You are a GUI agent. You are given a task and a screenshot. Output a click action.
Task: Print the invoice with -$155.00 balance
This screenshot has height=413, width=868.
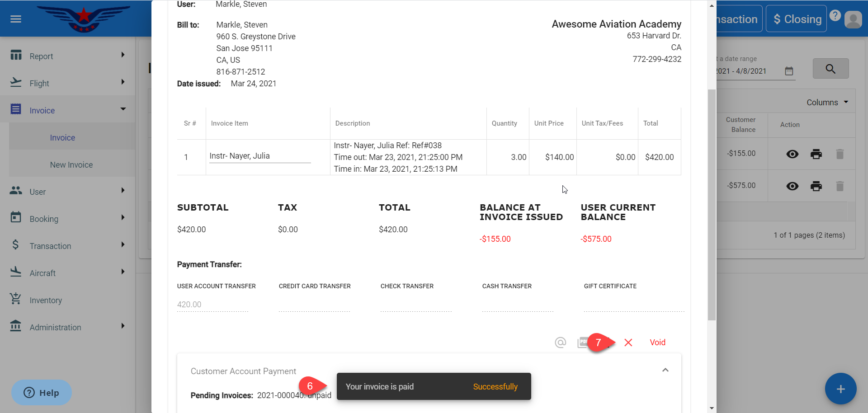(816, 154)
